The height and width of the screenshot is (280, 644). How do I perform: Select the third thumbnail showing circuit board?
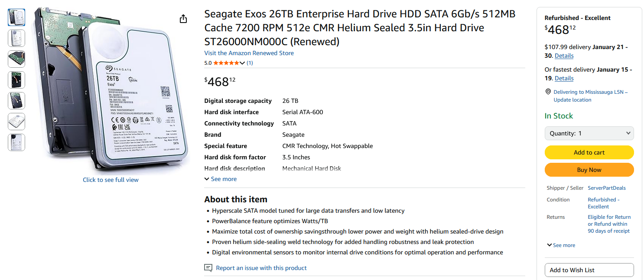pos(16,59)
